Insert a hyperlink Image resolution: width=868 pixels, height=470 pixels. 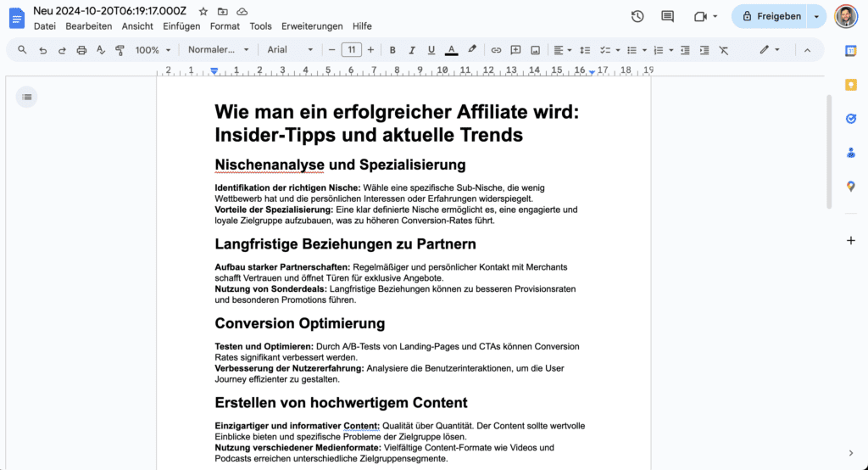point(496,50)
